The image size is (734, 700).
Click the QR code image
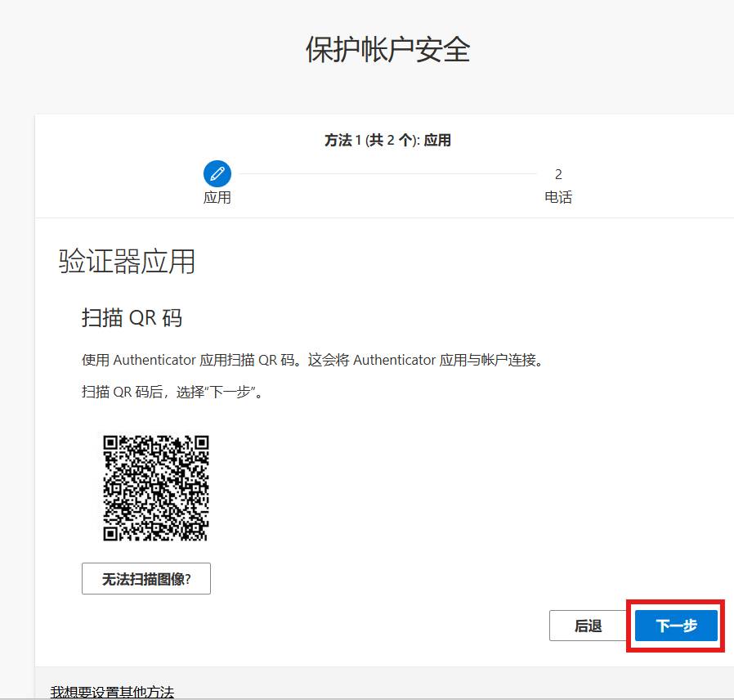tap(156, 488)
